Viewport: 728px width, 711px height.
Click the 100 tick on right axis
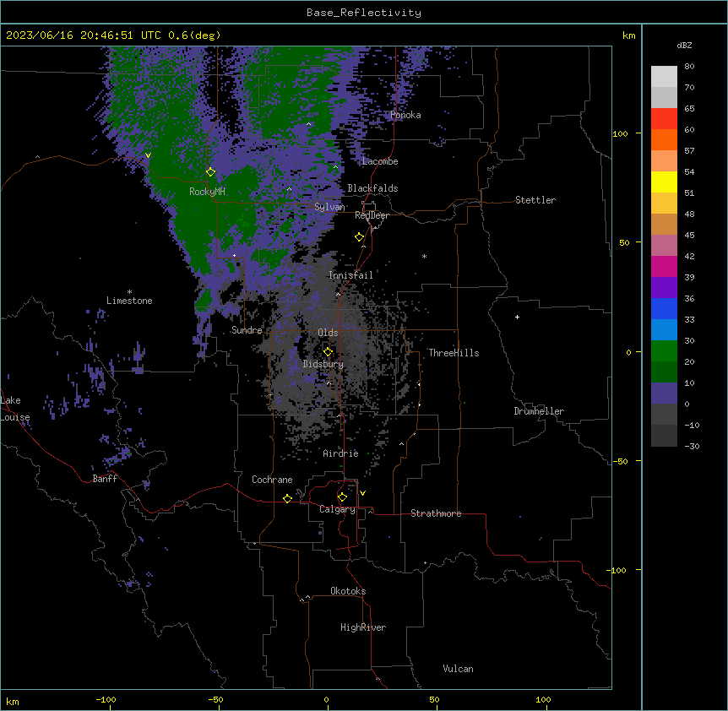(620, 133)
